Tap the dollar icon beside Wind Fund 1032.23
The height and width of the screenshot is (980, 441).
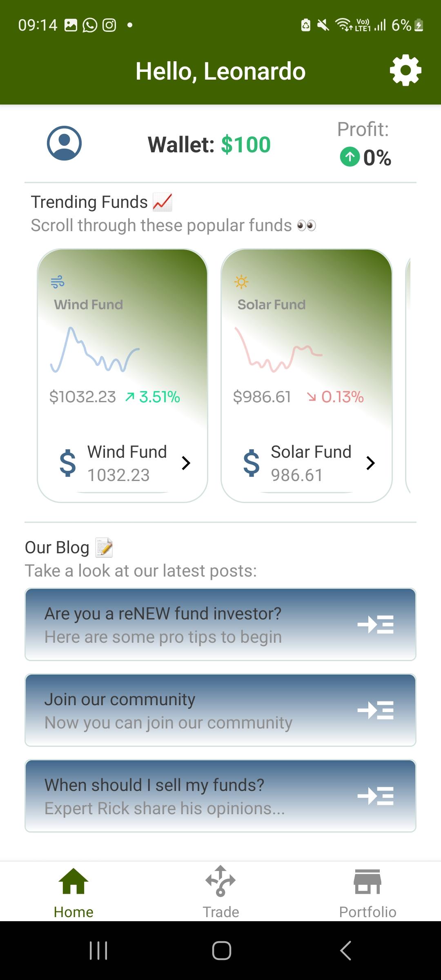pyautogui.click(x=68, y=463)
